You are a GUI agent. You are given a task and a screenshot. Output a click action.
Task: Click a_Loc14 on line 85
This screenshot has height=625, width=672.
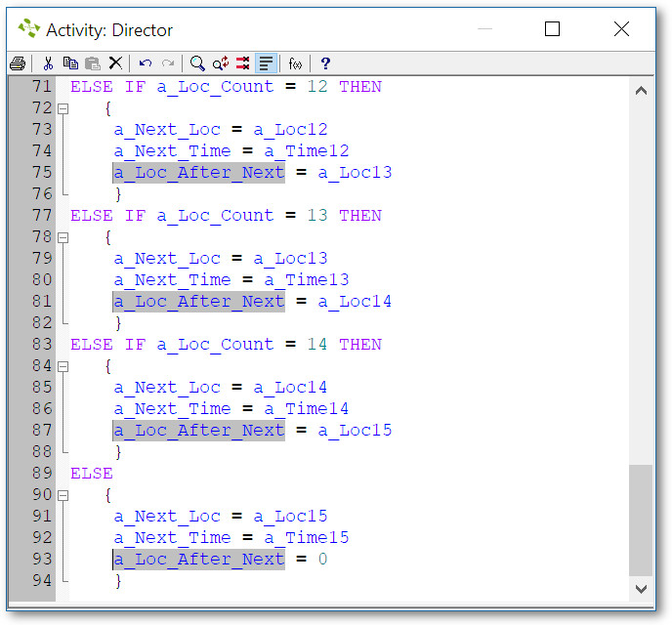tap(290, 388)
